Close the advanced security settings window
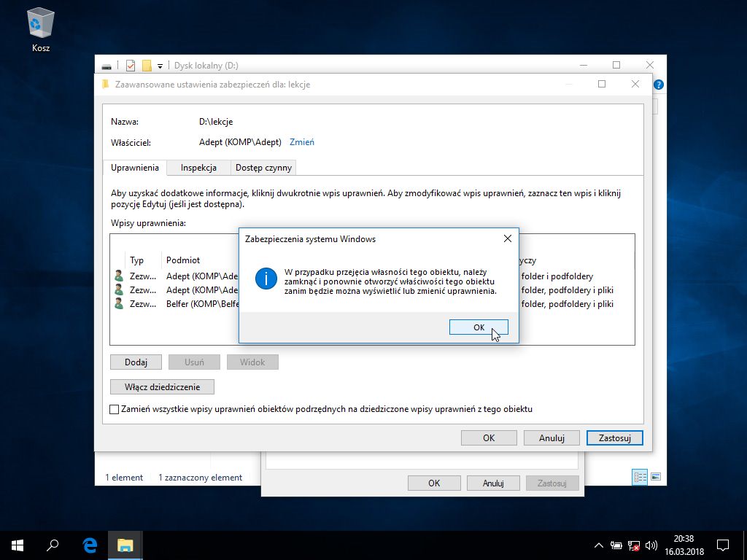 click(x=635, y=84)
